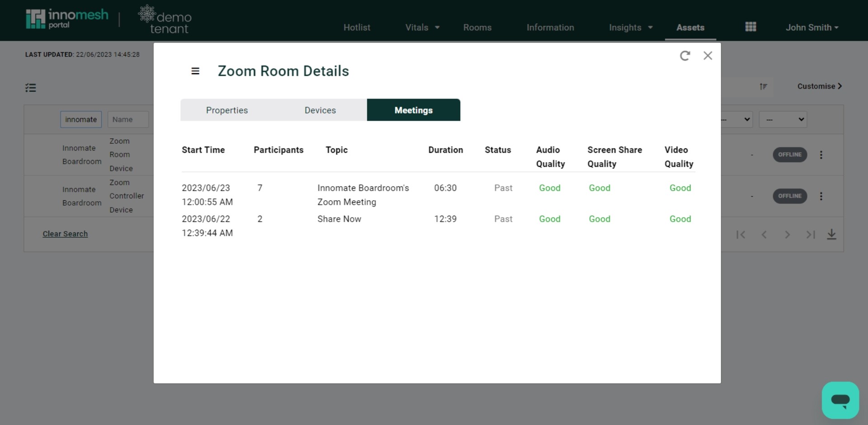The width and height of the screenshot is (868, 425).
Task: Go to the first page of results
Action: click(x=741, y=235)
